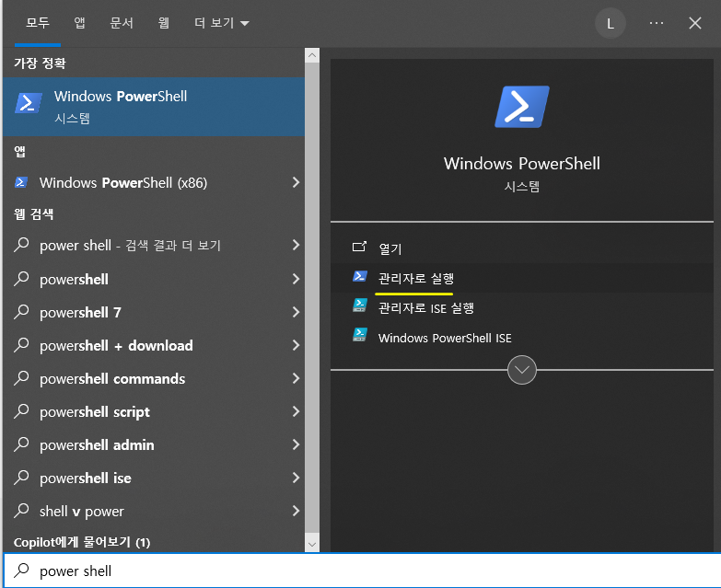Click the search box containing 'power shell'
Image resolution: width=721 pixels, height=588 pixels.
click(x=362, y=571)
